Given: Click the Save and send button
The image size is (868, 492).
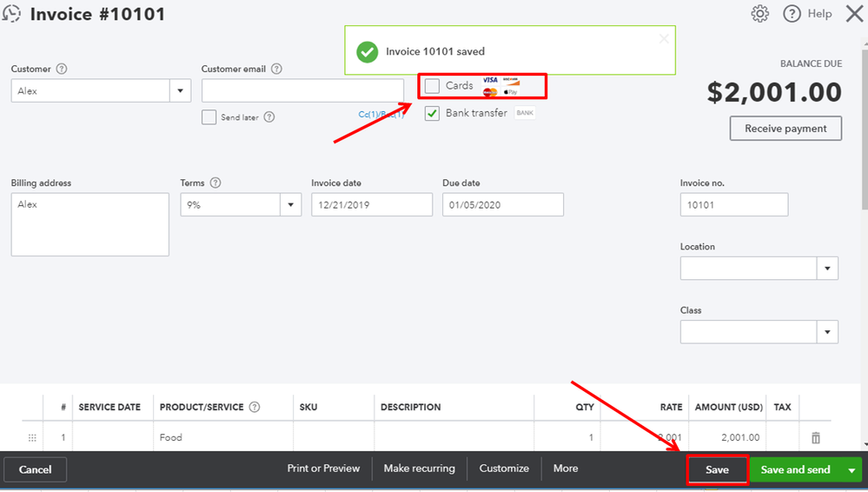Looking at the screenshot, I should [x=796, y=470].
